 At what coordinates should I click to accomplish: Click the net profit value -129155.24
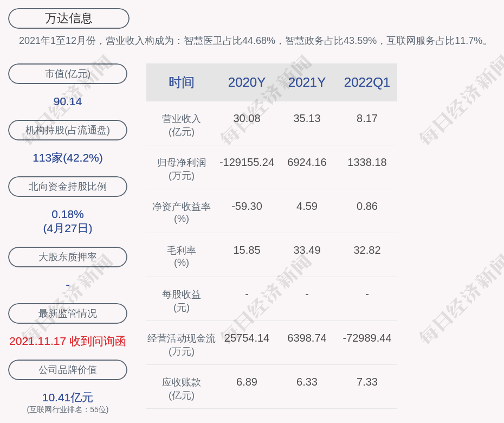point(247,163)
